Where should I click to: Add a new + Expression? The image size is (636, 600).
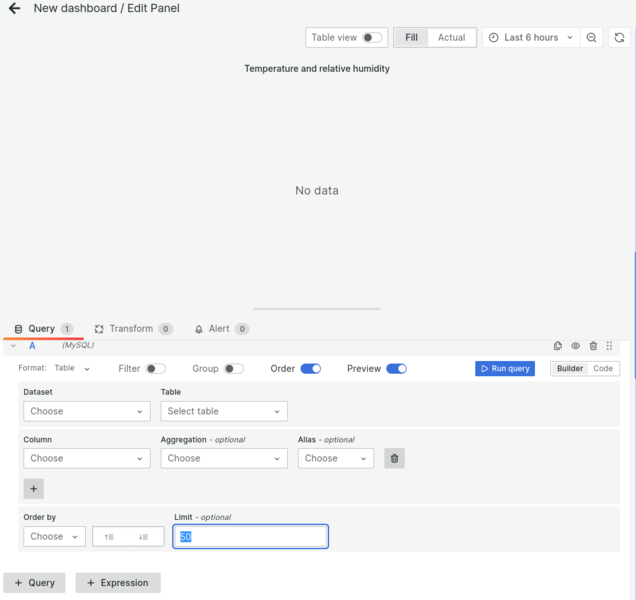(118, 583)
